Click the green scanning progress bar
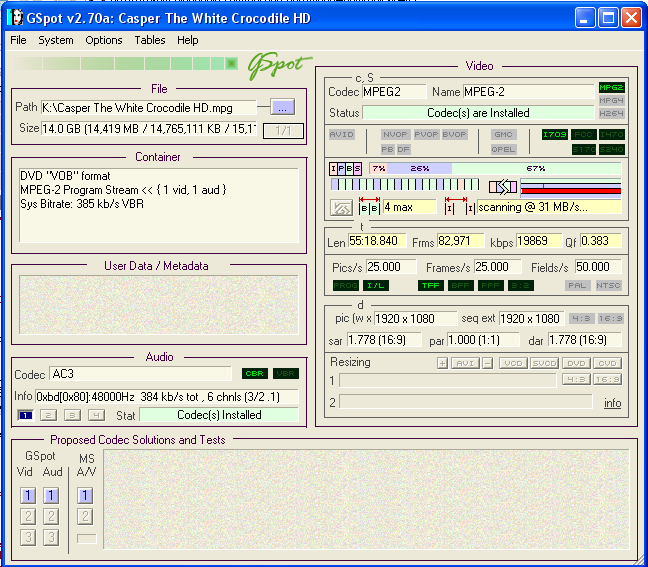Image resolution: width=648 pixels, height=567 pixels. tap(126, 64)
